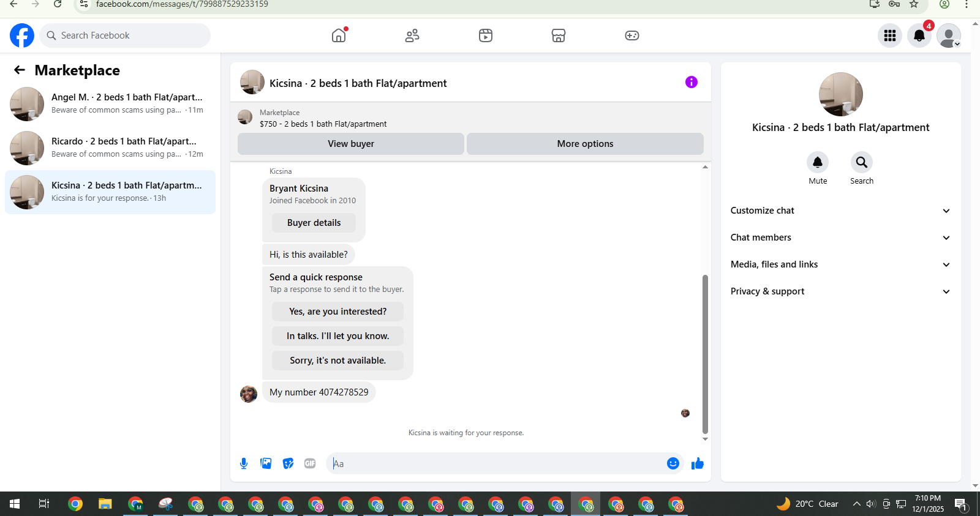The width and height of the screenshot is (980, 516).
Task: Attach a photo using the image icon
Action: pos(266,463)
